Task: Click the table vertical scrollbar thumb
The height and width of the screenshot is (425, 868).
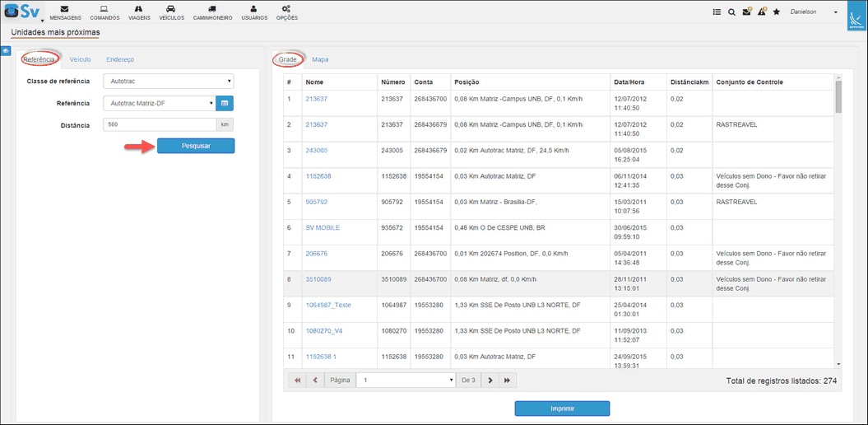Action: [x=838, y=96]
